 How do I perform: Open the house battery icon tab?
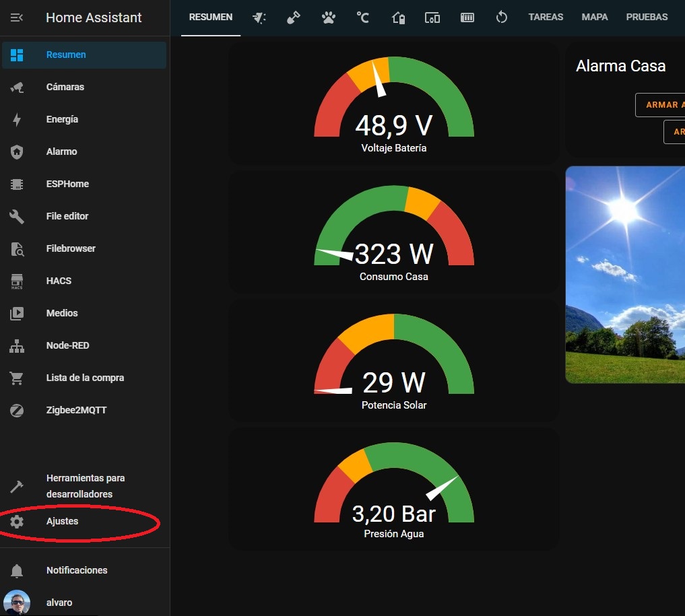398,18
